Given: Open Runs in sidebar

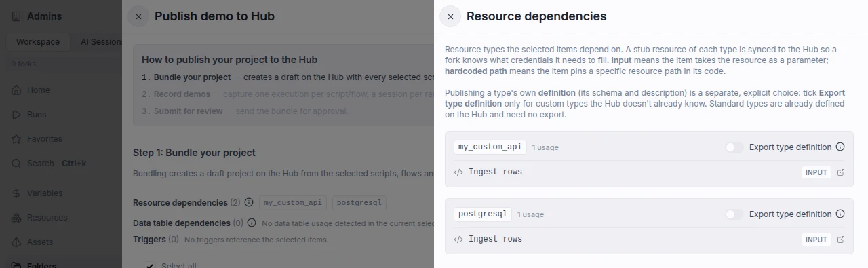Looking at the screenshot, I should coord(61,115).
